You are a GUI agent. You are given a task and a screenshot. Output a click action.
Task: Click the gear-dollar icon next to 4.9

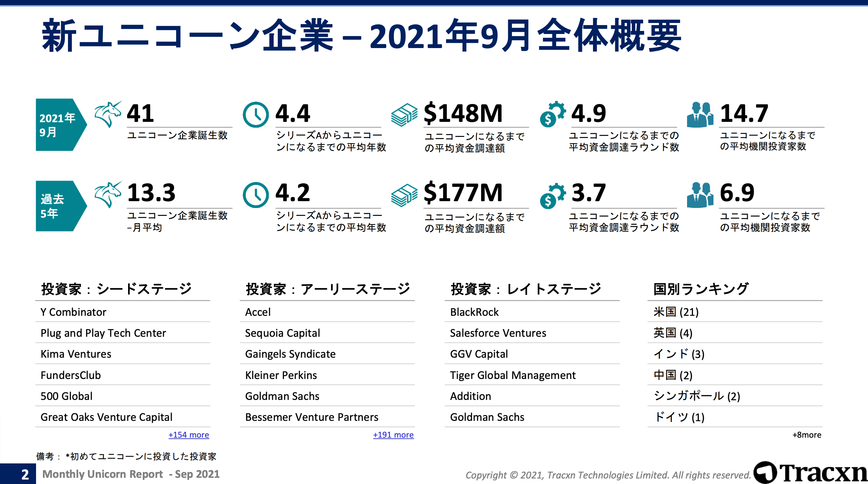point(552,114)
